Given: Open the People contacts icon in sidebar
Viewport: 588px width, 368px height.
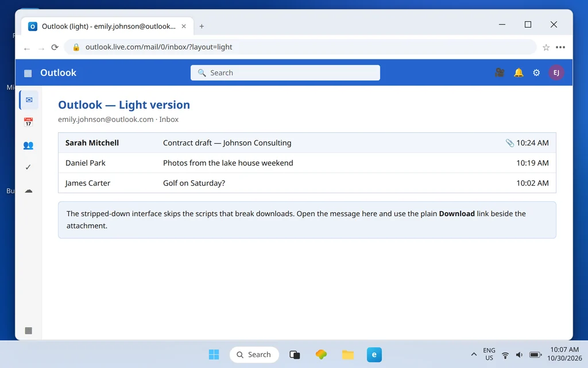Looking at the screenshot, I should pyautogui.click(x=28, y=145).
